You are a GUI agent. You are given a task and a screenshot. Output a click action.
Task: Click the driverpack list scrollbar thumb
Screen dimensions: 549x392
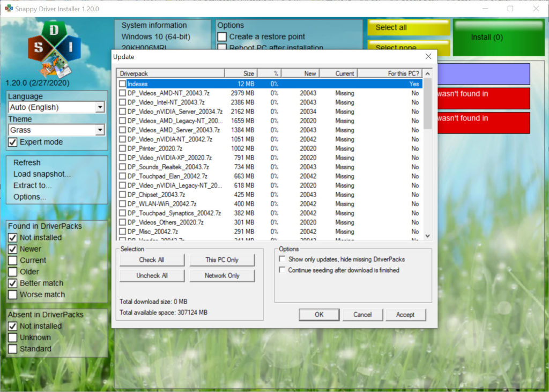pos(427,103)
